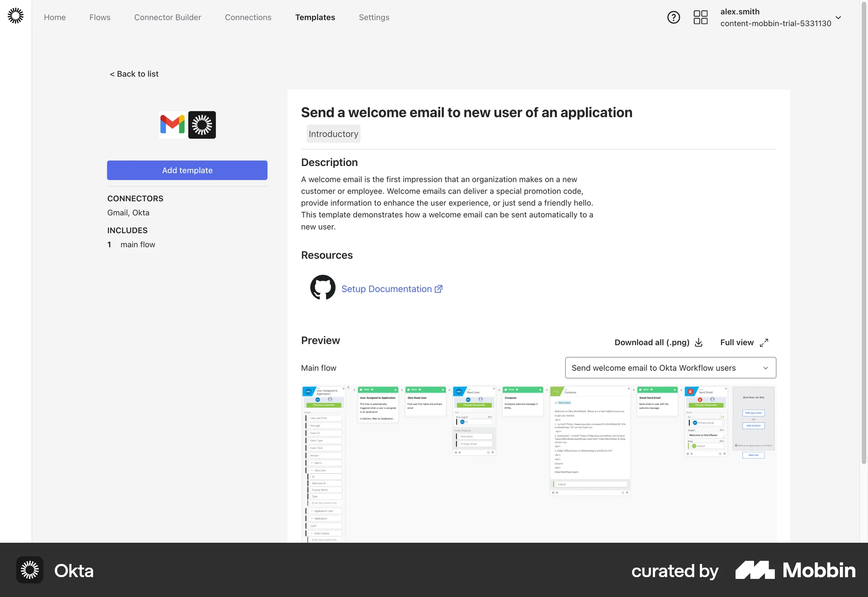Select the Gmail connector icon

click(x=172, y=125)
